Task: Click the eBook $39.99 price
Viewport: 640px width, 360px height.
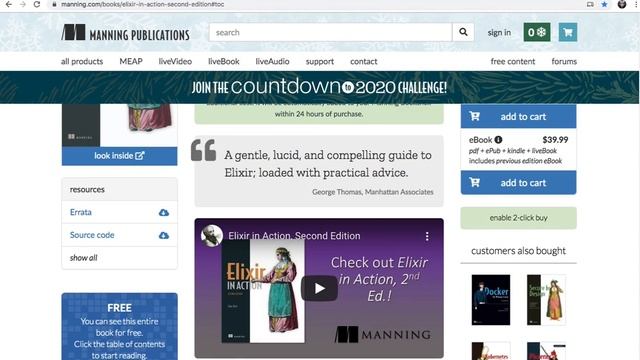Action: [555, 140]
